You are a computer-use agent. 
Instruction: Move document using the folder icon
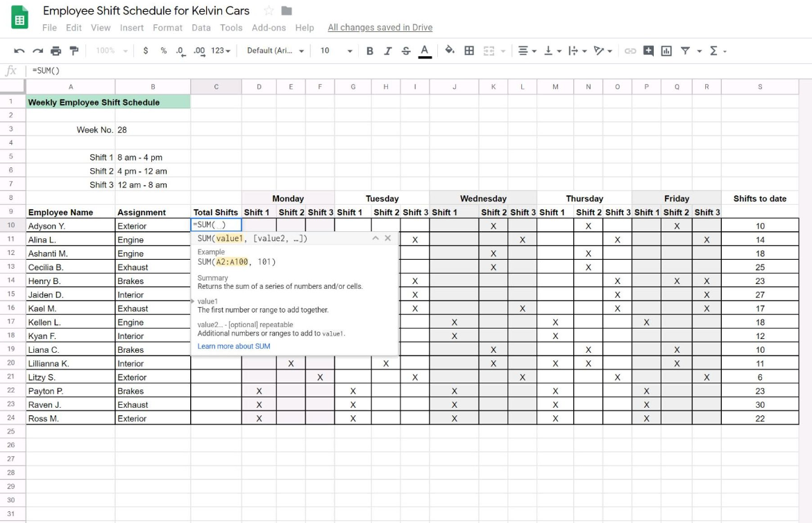[x=287, y=10]
